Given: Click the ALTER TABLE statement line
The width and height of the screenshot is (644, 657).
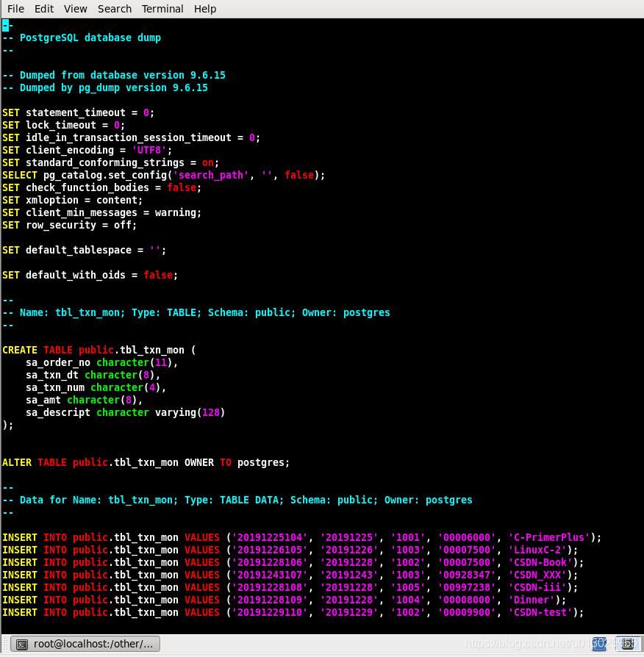Looking at the screenshot, I should coord(146,462).
